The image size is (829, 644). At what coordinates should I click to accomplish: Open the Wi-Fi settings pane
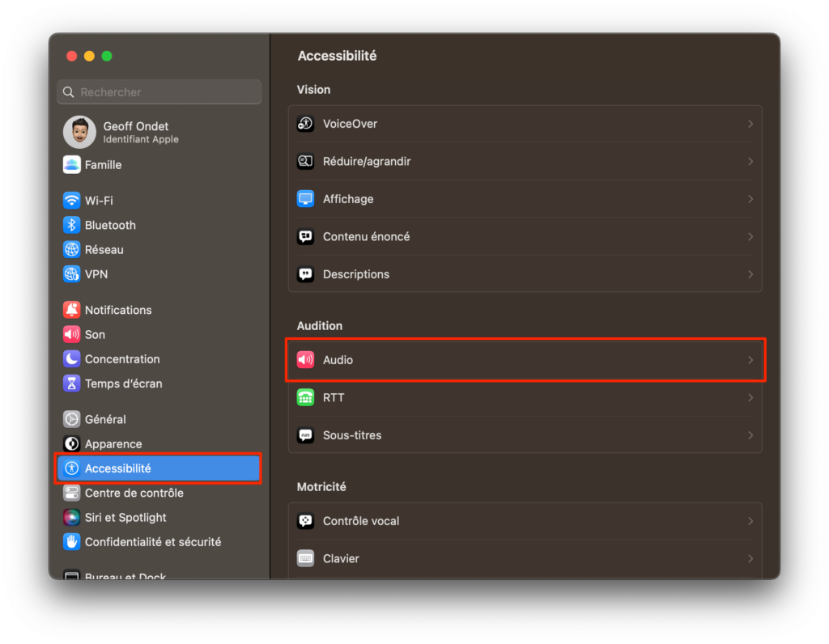[159, 201]
